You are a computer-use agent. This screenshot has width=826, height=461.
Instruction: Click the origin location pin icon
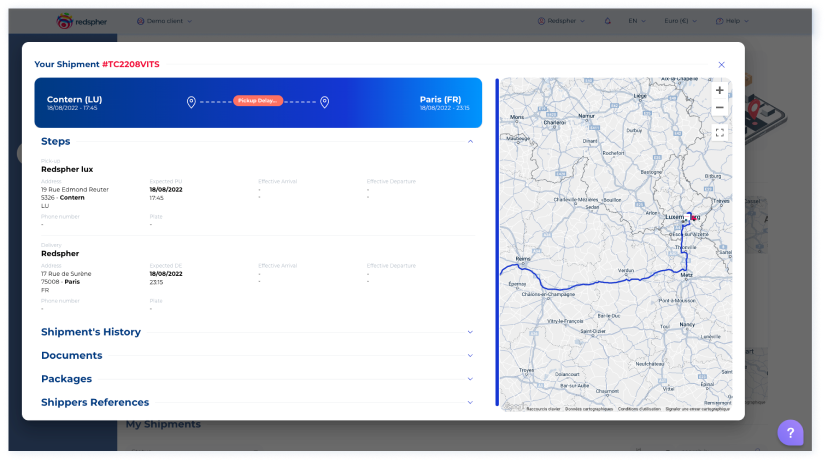191,102
